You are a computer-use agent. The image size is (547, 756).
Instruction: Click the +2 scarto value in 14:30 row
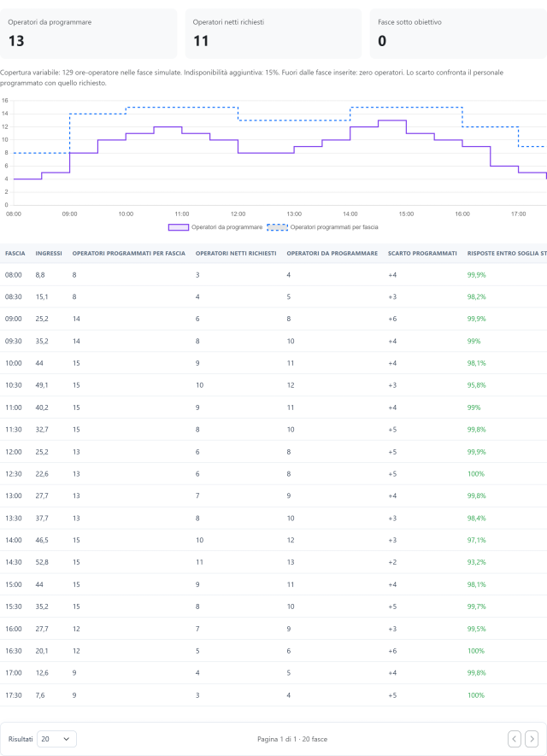(x=392, y=562)
